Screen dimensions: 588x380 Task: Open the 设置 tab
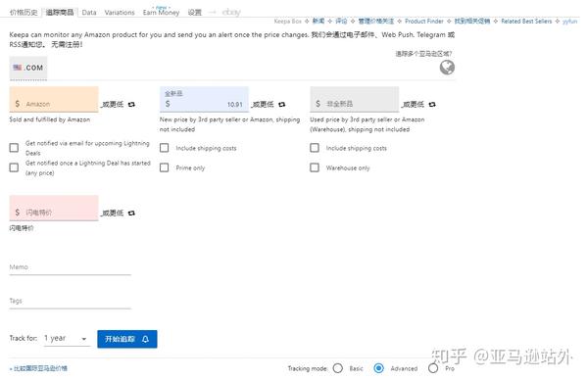coord(195,13)
